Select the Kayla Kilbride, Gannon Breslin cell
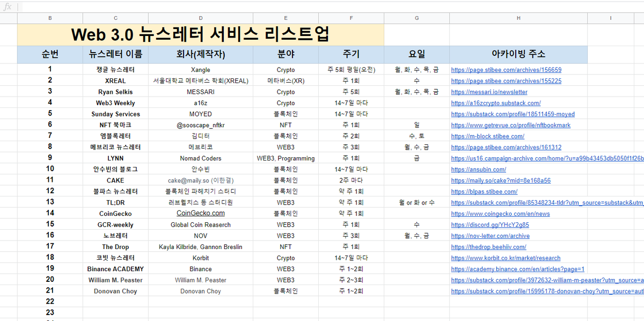Screen dimensions: 644x321 coord(201,247)
